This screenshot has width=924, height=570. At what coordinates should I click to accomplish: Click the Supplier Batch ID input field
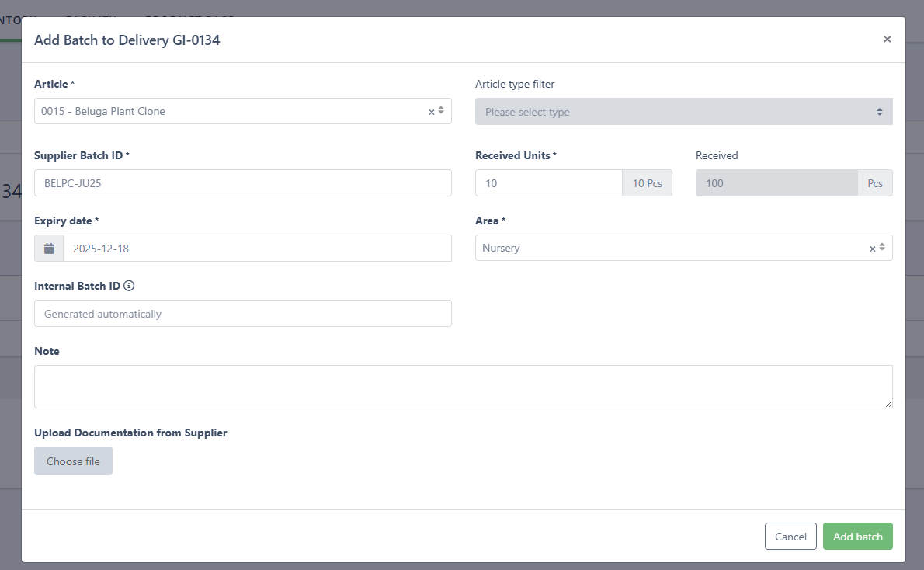tap(242, 183)
